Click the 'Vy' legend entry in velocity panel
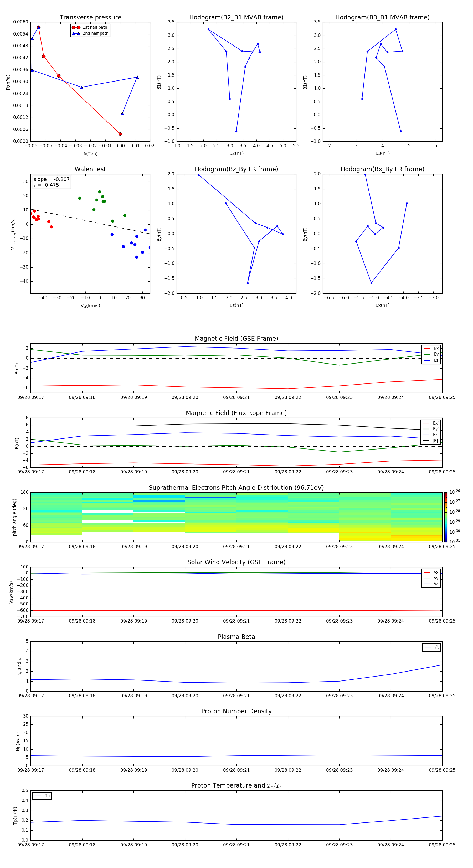 click(431, 578)
